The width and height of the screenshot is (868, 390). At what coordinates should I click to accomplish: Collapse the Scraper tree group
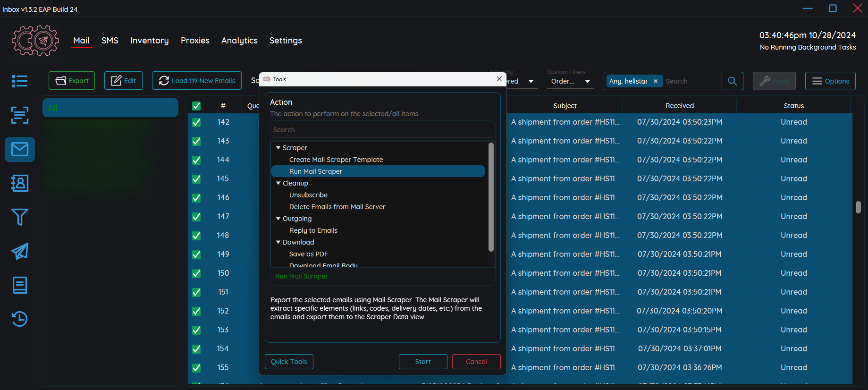(x=278, y=148)
